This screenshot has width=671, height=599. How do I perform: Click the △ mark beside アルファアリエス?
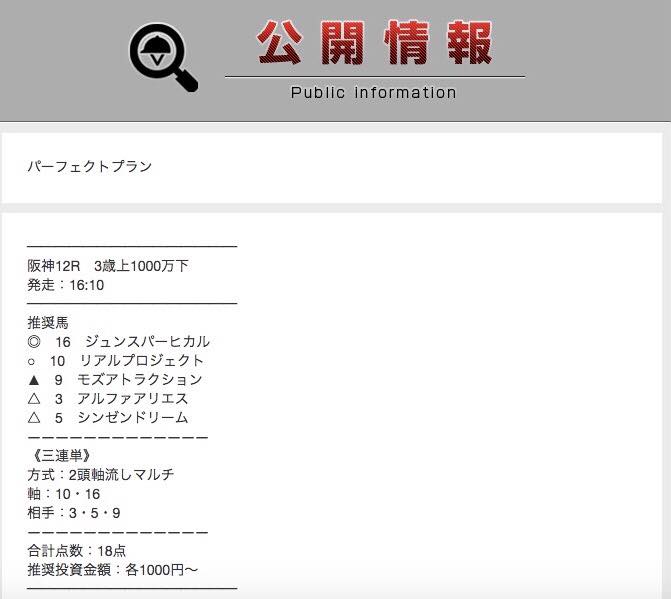[34, 398]
